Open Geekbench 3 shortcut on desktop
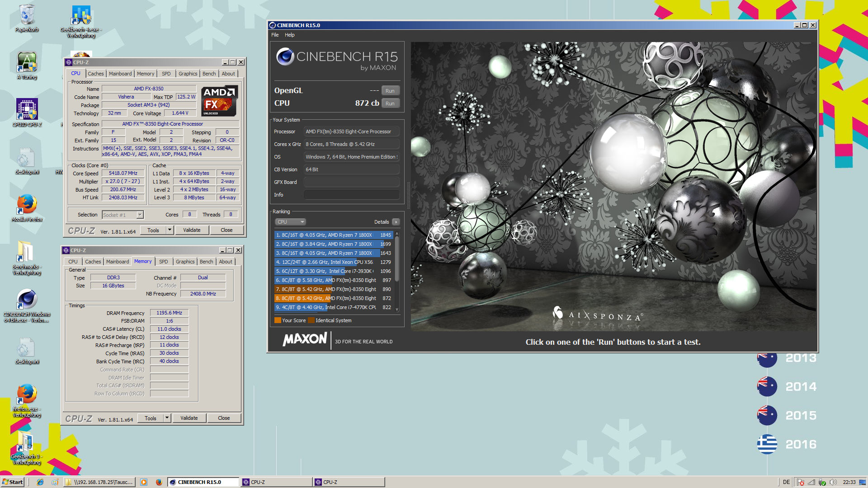This screenshot has width=868, height=488. coord(27,448)
